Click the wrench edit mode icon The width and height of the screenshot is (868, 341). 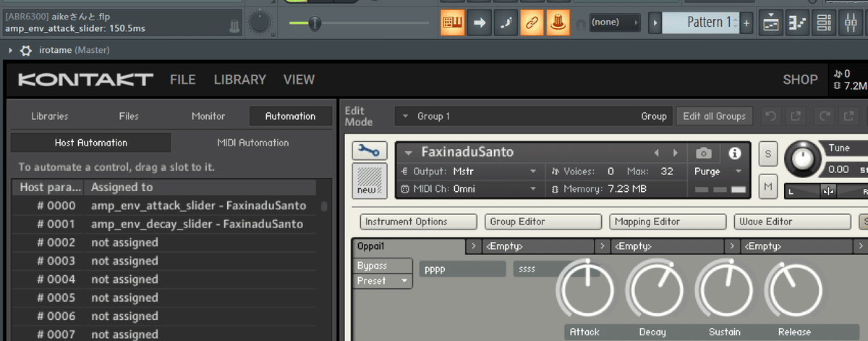(368, 151)
